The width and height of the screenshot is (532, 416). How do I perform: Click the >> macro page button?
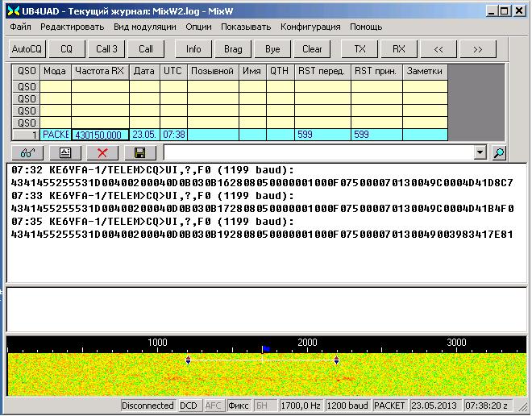[478, 49]
